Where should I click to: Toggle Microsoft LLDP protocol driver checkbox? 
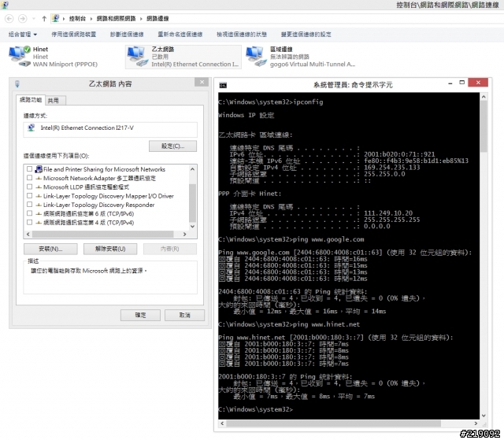30,187
